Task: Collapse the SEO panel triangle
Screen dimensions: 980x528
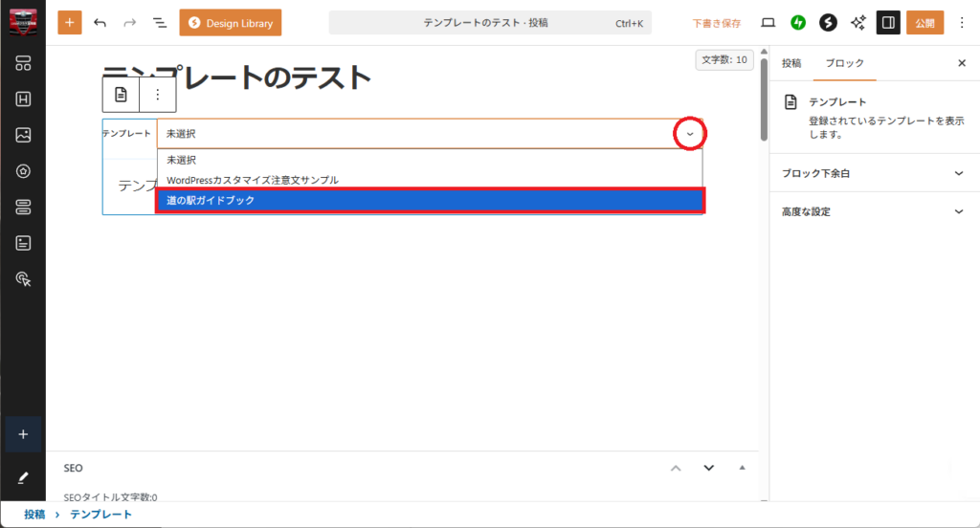Action: click(x=742, y=468)
